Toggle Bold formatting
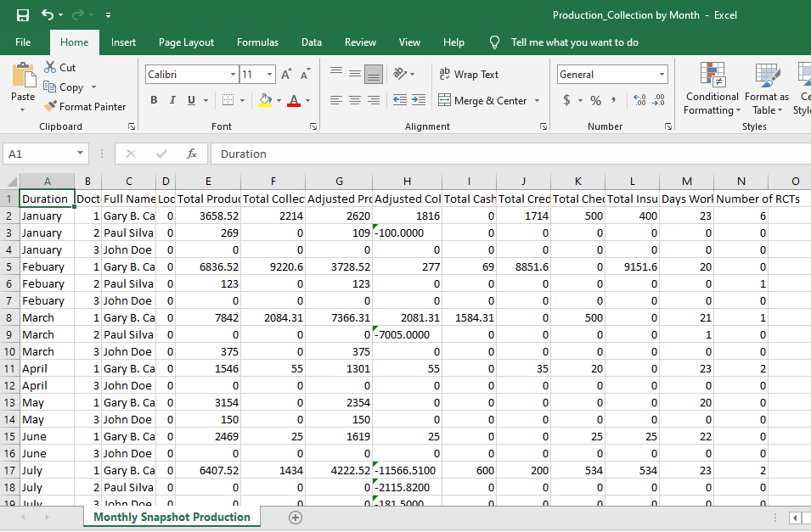Image resolution: width=811 pixels, height=532 pixels. pos(154,100)
